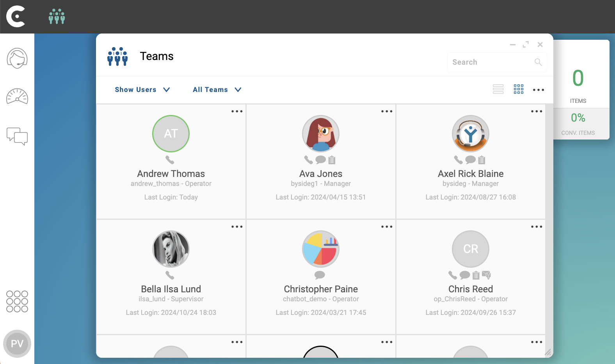Screen dimensions: 615x364
Task: Click phone icon under Bella Ilsa Lund
Action: 170,275
